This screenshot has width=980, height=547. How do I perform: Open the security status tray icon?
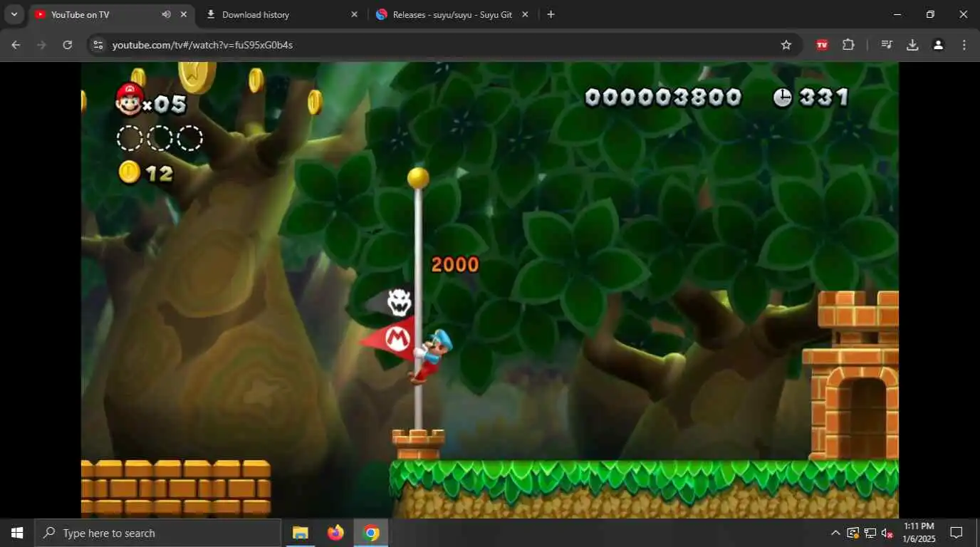coord(853,533)
